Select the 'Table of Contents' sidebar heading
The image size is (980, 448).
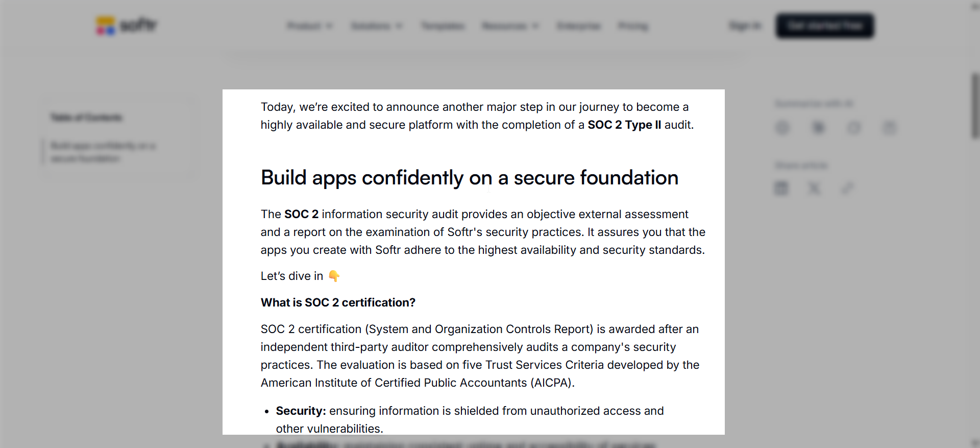tap(86, 117)
